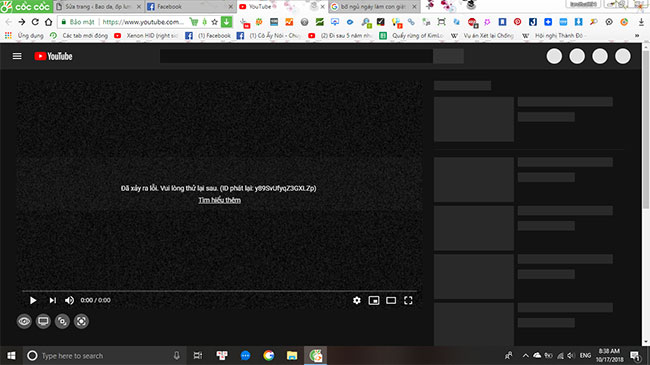Viewport: 650px width, 365px height.
Task: Click the YouTube search button
Action: click(x=449, y=56)
